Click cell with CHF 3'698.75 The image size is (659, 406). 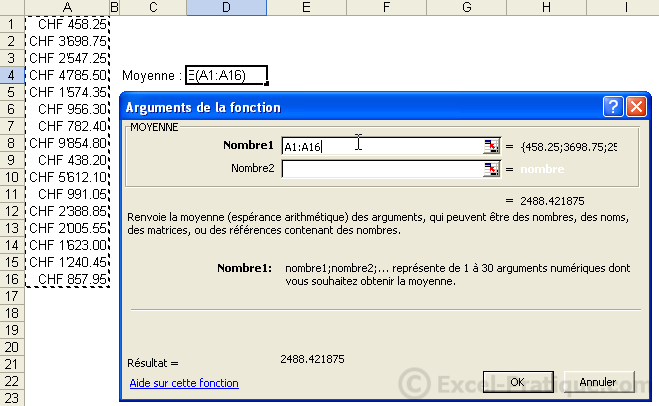click(67, 41)
